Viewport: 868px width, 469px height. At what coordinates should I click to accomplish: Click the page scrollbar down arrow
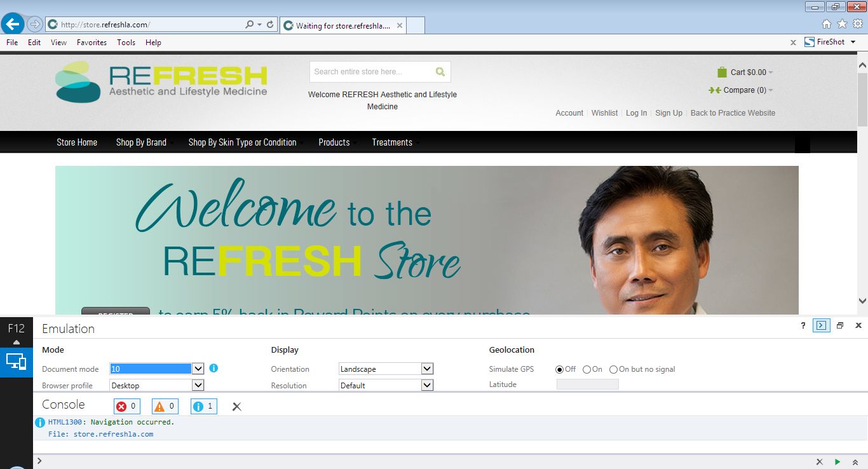click(862, 301)
